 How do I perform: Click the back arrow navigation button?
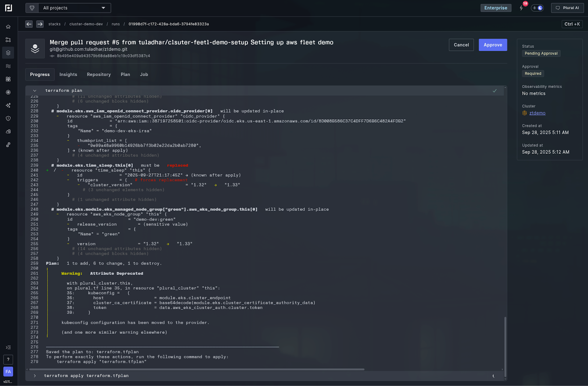pos(29,24)
